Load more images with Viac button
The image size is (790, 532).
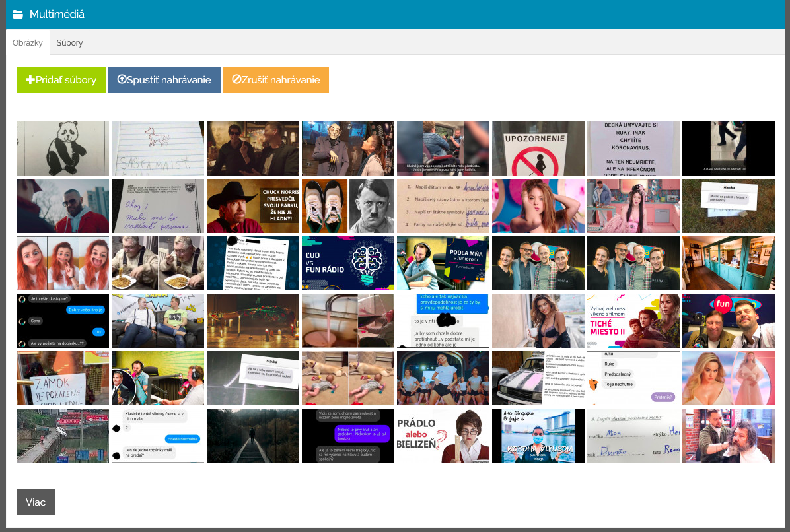pos(36,502)
